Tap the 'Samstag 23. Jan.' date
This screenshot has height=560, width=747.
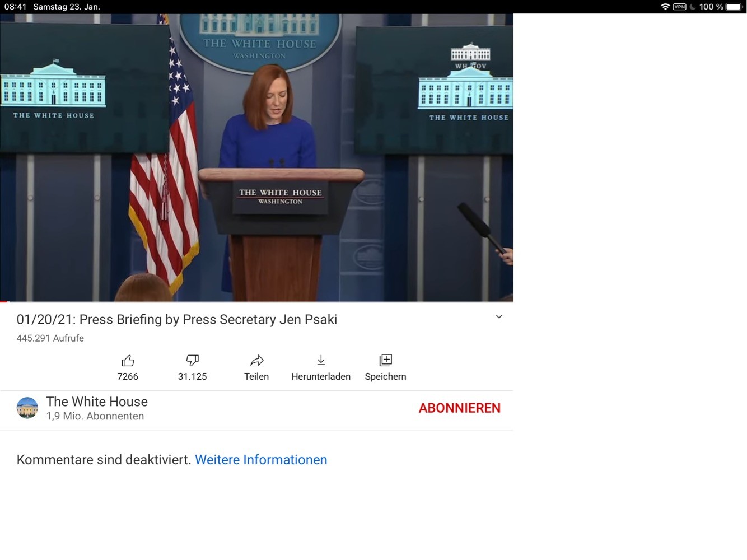(x=67, y=7)
